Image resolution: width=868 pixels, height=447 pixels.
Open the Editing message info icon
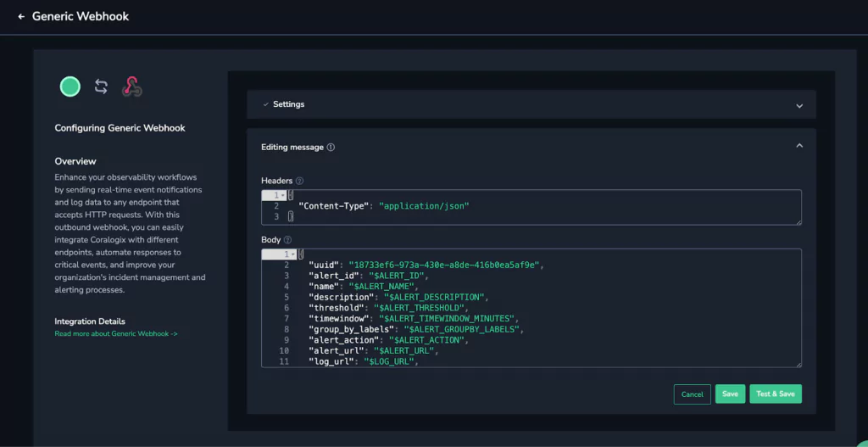(331, 148)
